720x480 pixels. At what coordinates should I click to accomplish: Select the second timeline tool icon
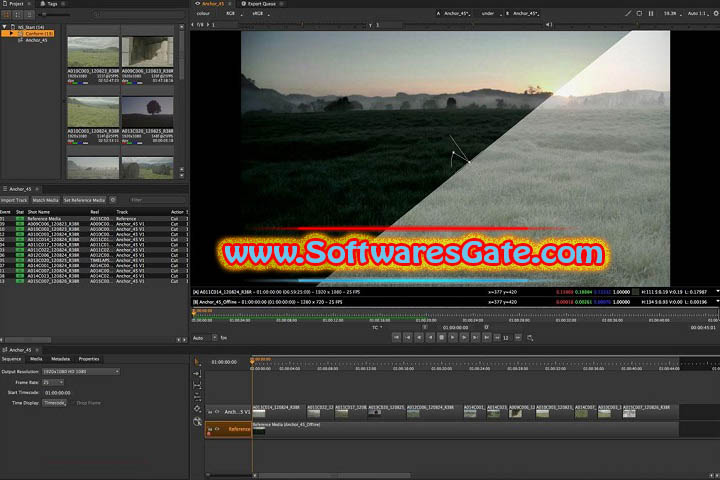pos(197,374)
